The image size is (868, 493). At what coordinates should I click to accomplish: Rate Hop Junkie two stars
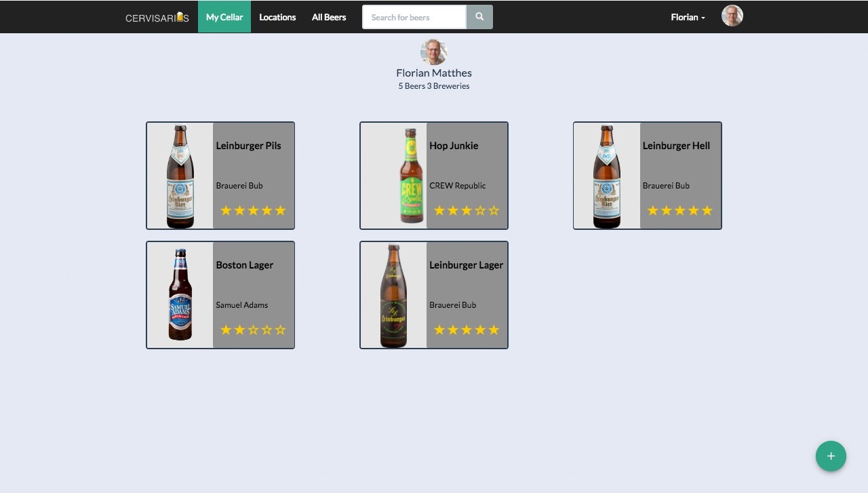(x=453, y=210)
